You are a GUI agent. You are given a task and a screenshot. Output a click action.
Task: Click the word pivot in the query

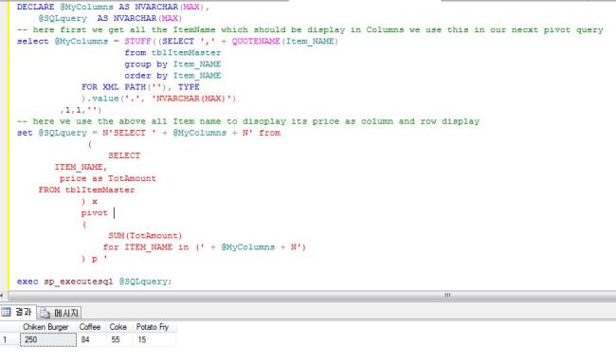tap(94, 213)
